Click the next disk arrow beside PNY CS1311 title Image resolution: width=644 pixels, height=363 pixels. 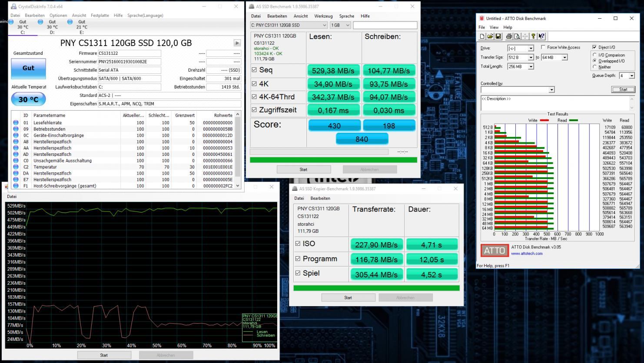pos(237,43)
